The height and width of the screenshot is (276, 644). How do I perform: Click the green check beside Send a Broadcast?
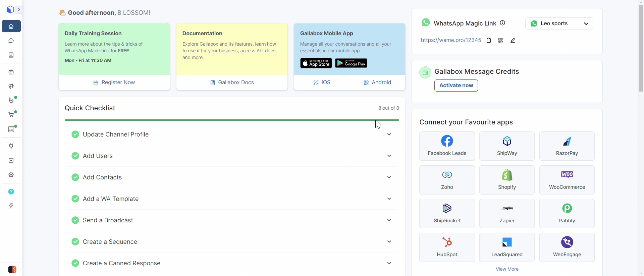[75, 220]
